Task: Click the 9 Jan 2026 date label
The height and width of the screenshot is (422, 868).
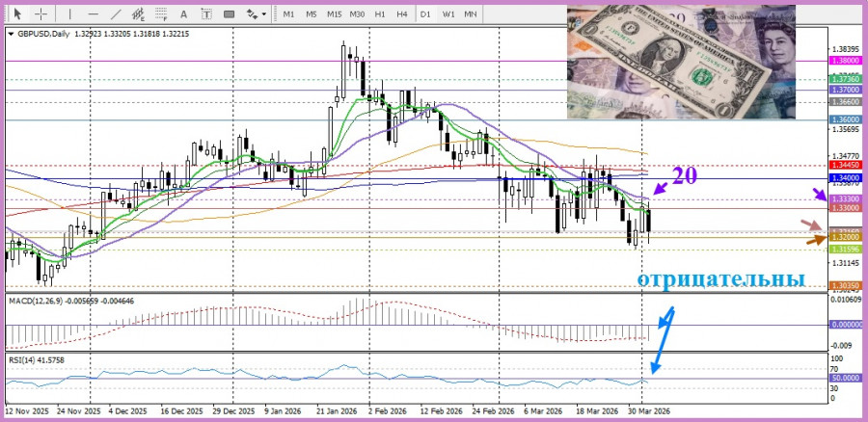Action: point(284,412)
